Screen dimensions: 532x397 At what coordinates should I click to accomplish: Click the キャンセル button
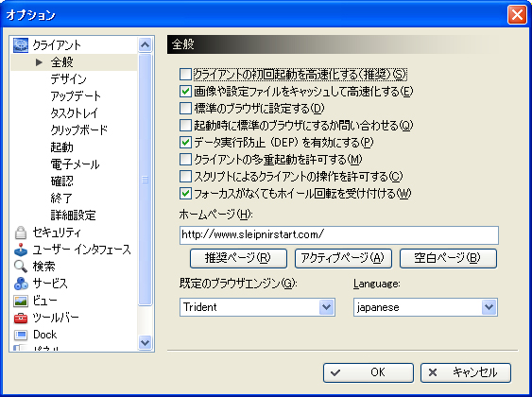(466, 372)
